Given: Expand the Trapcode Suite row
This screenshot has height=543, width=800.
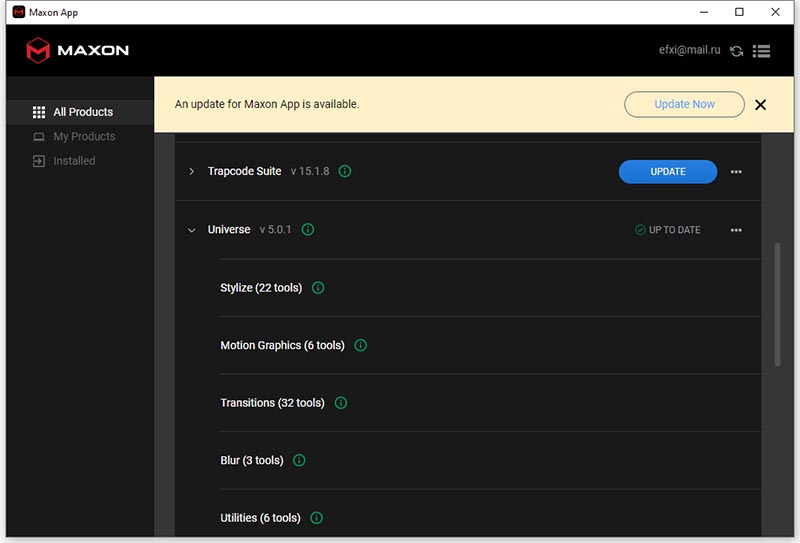Looking at the screenshot, I should click(191, 171).
